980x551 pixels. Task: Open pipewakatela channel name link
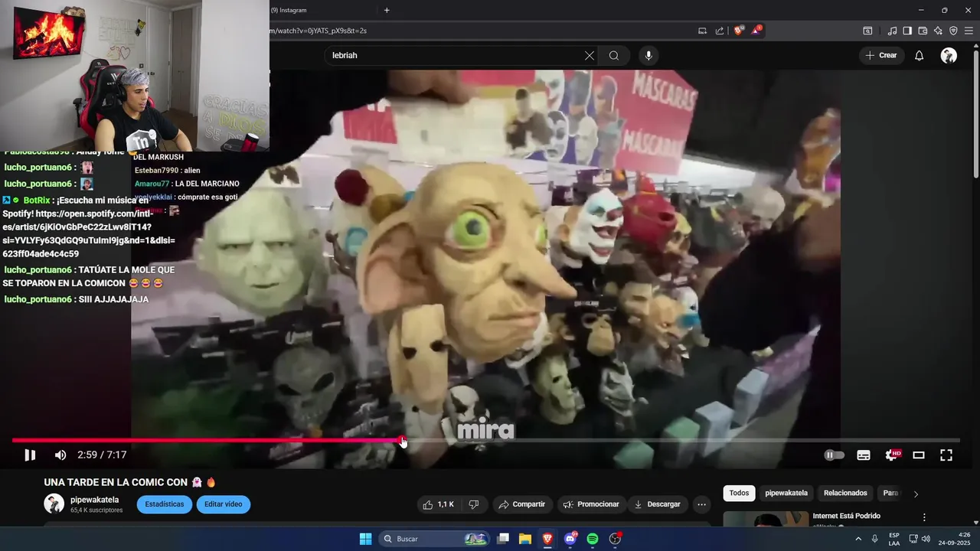[94, 500]
